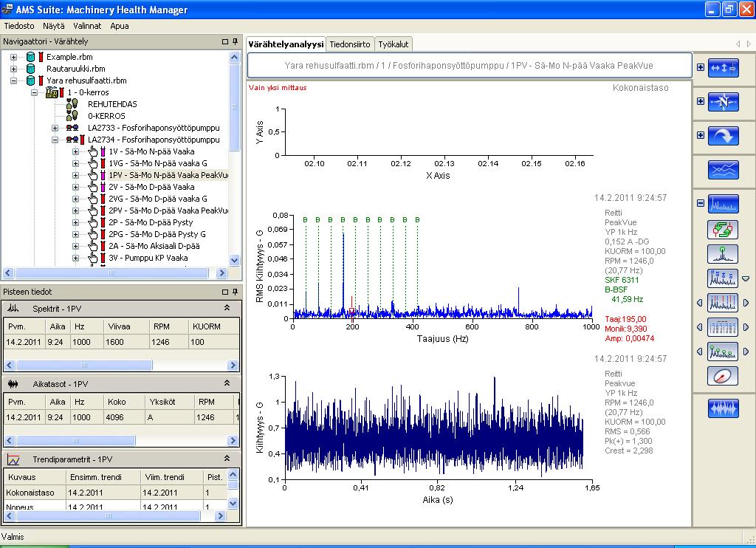
Task: Click the compass navigation toolbar button
Action: (x=724, y=102)
